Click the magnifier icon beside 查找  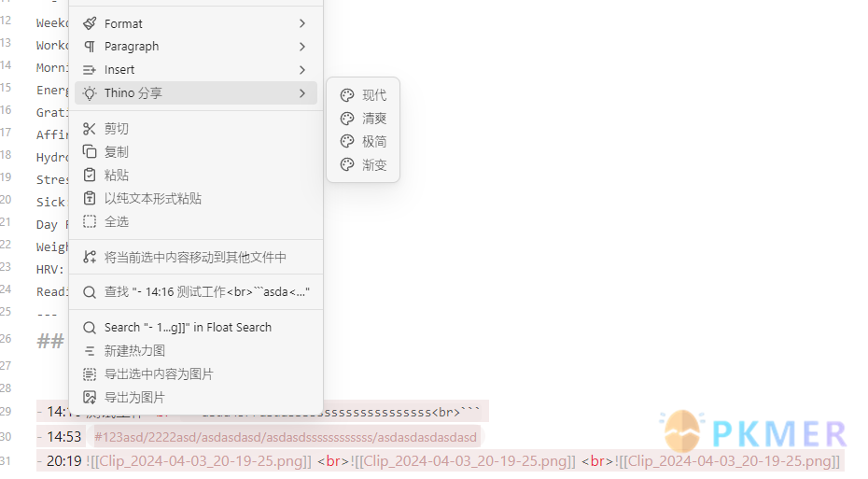89,292
